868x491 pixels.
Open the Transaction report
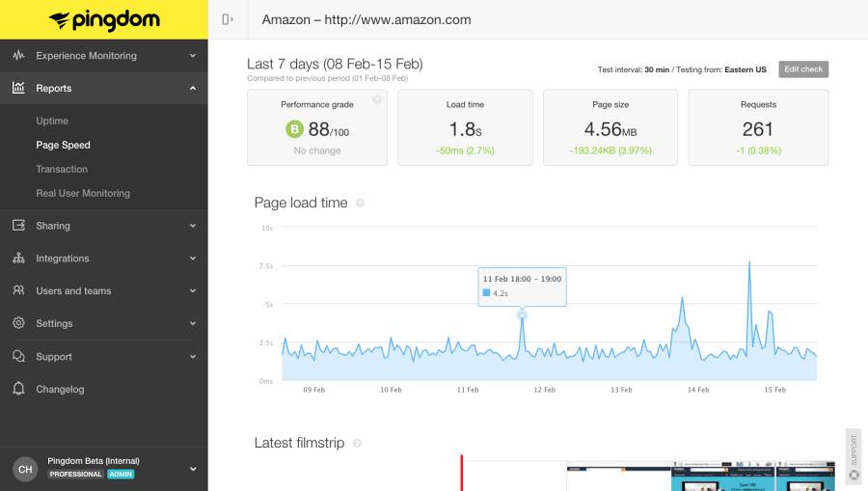62,169
